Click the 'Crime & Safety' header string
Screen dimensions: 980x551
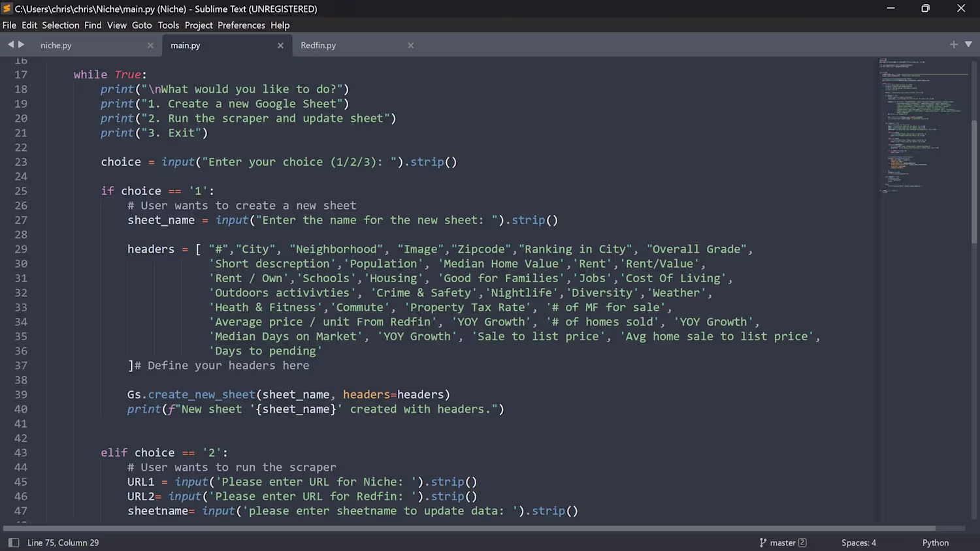[424, 292]
